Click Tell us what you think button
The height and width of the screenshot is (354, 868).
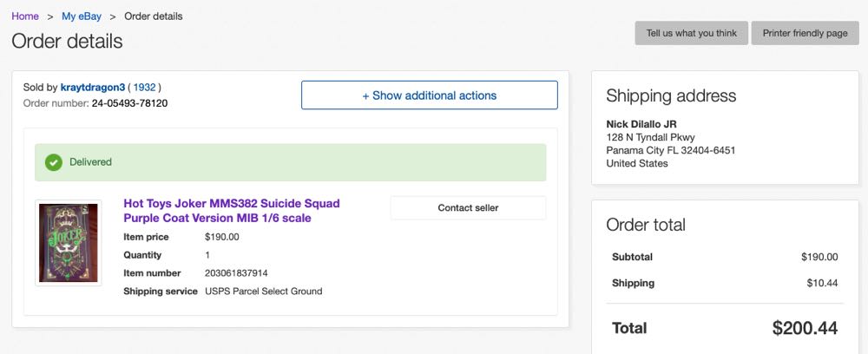pos(691,33)
